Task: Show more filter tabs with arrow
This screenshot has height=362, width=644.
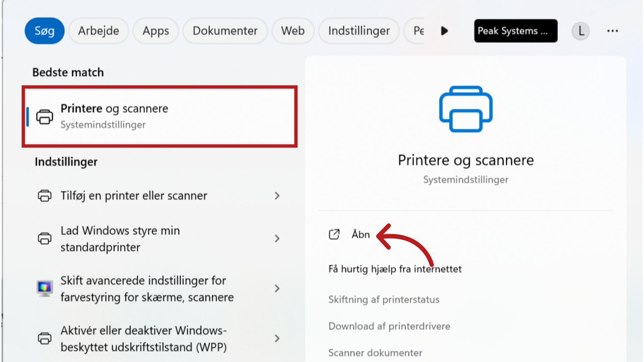Action: pyautogui.click(x=444, y=31)
